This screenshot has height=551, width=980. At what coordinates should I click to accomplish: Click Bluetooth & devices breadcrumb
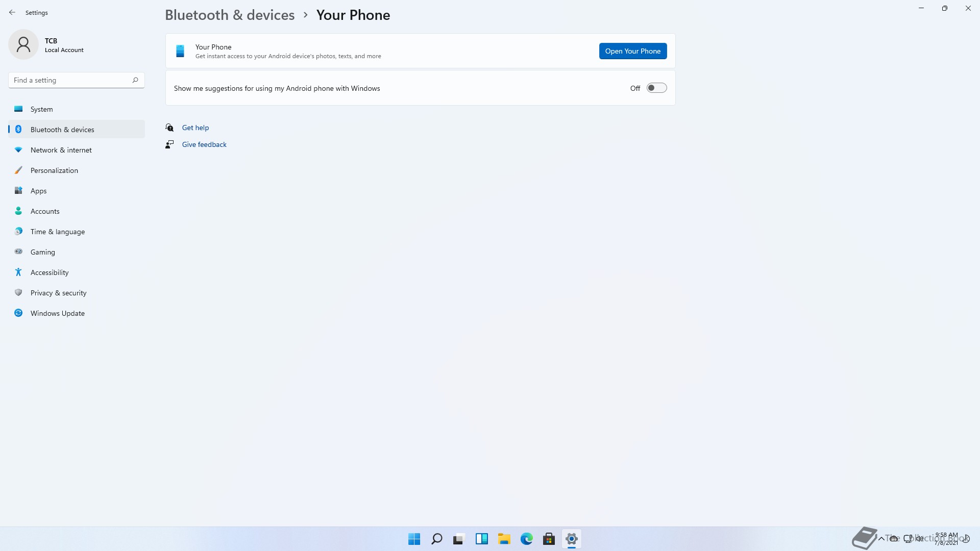[x=230, y=15]
